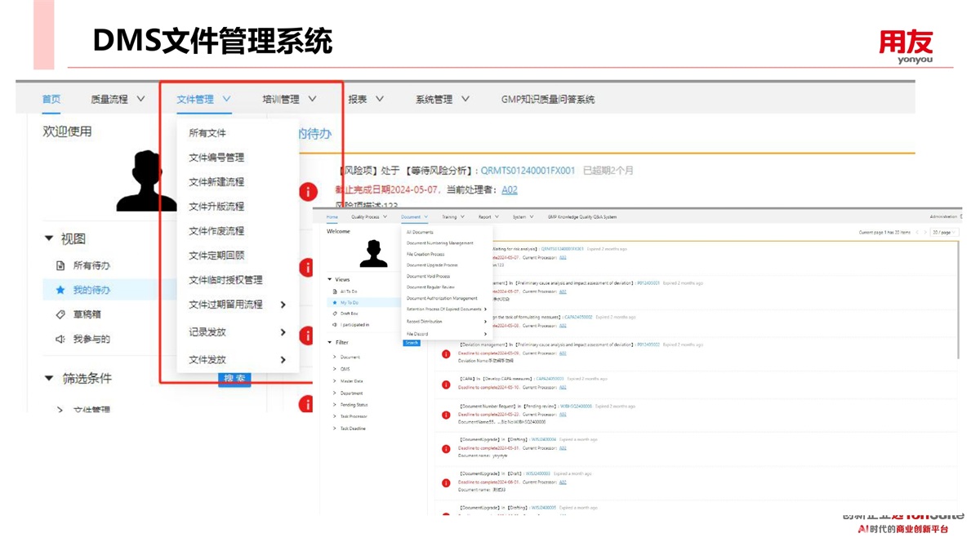
Task: Click the red warning icon beside the Develop CAPA measures entry
Action: click(x=446, y=384)
